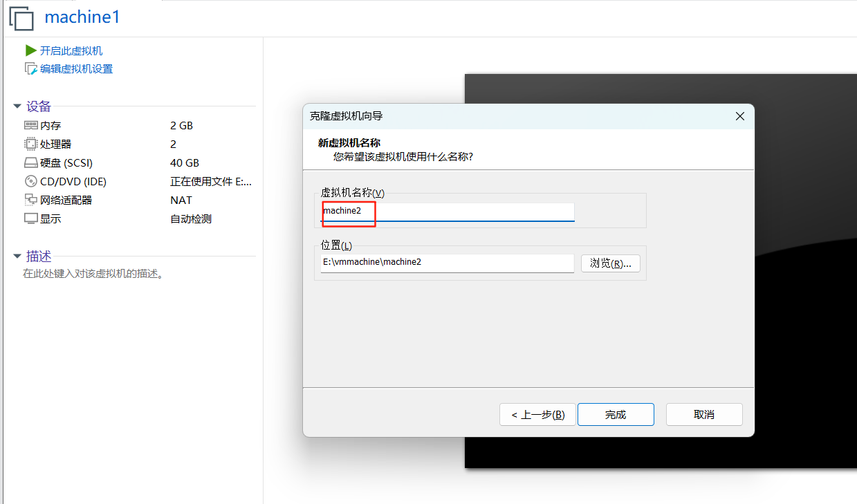The width and height of the screenshot is (857, 504).
Task: Click the NAT network value
Action: pos(181,200)
